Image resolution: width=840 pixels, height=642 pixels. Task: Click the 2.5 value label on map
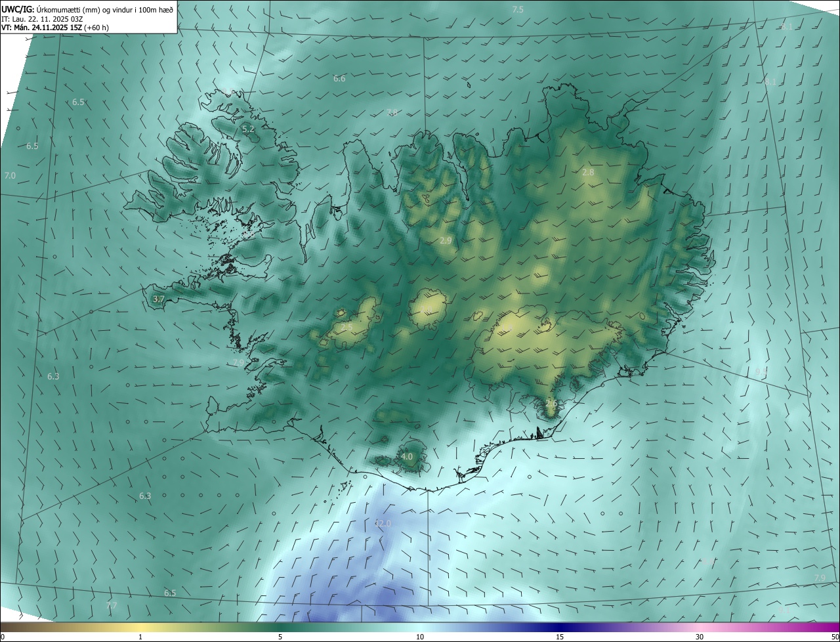pyautogui.click(x=346, y=327)
